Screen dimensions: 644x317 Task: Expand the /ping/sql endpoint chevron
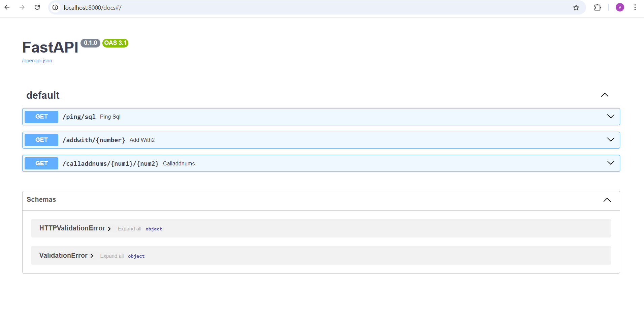(x=611, y=116)
